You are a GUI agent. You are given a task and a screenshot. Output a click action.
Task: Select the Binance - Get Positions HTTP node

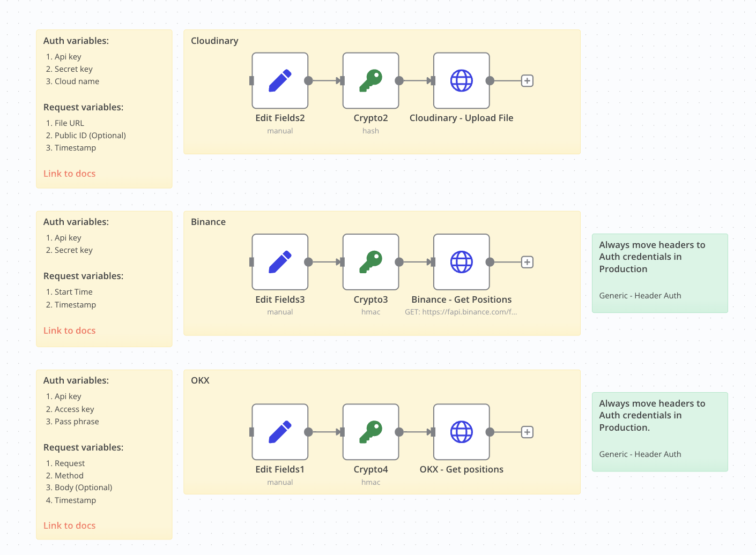point(461,261)
